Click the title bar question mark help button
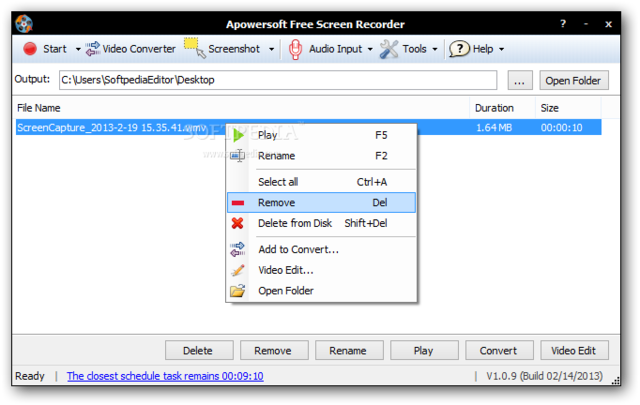Image resolution: width=640 pixels, height=405 pixels. (x=563, y=24)
